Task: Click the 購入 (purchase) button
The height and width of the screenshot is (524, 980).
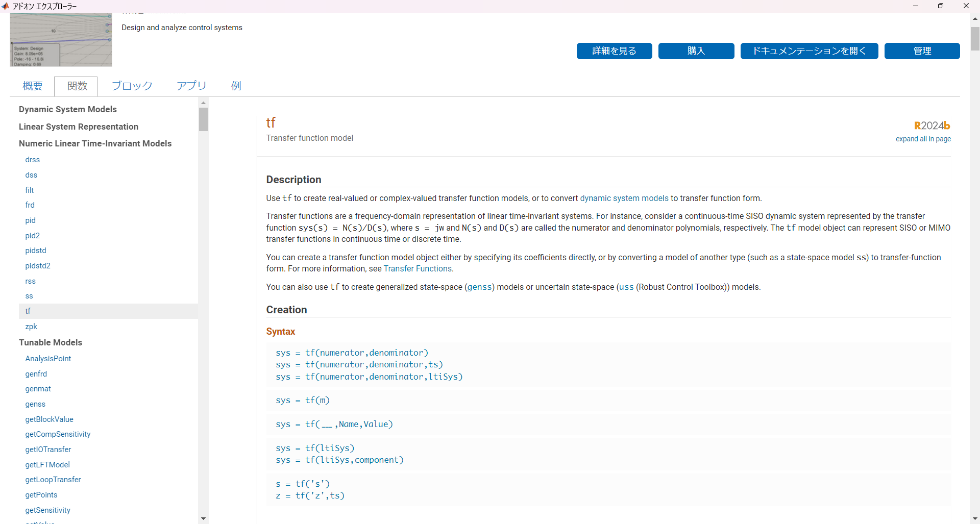Action: 696,51
